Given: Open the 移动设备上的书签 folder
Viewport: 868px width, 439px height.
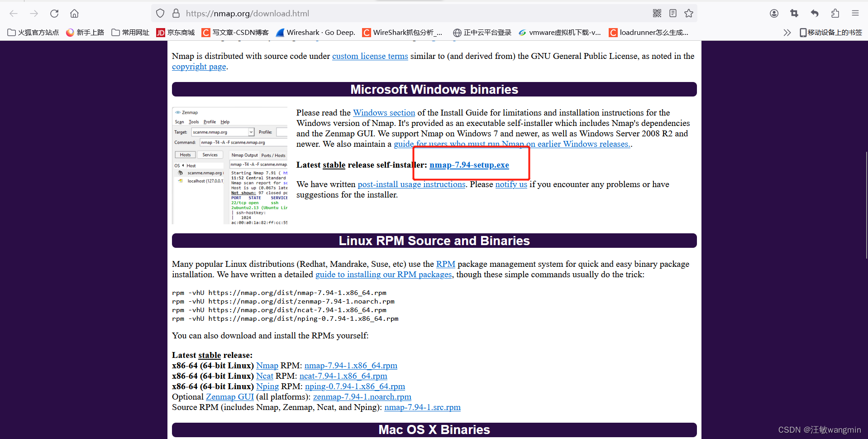Looking at the screenshot, I should point(831,33).
